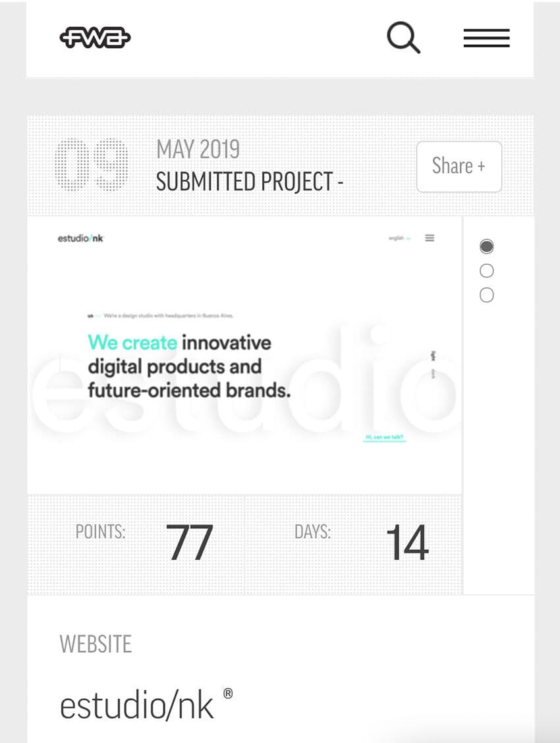This screenshot has height=743, width=560.
Task: Select the third slide indicator dot
Action: [x=486, y=295]
